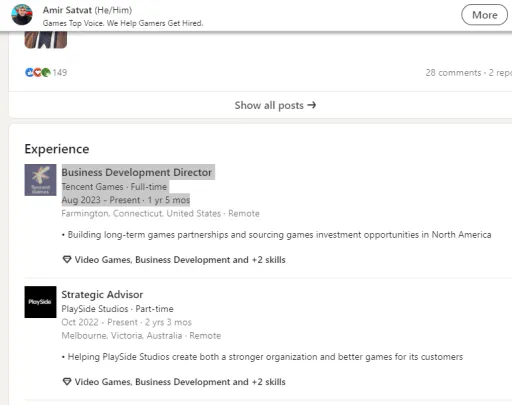This screenshot has width=512, height=405.
Task: Click the 149 reactions count
Action: 60,72
